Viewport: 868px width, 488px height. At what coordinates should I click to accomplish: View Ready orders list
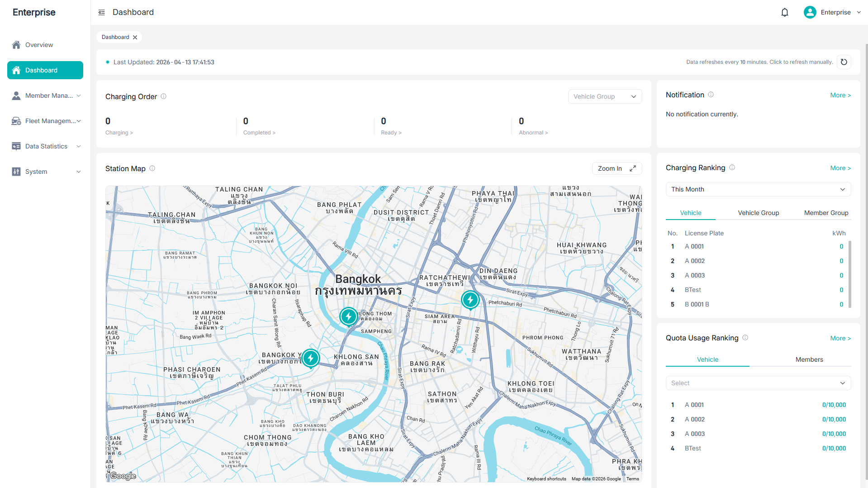tap(391, 133)
